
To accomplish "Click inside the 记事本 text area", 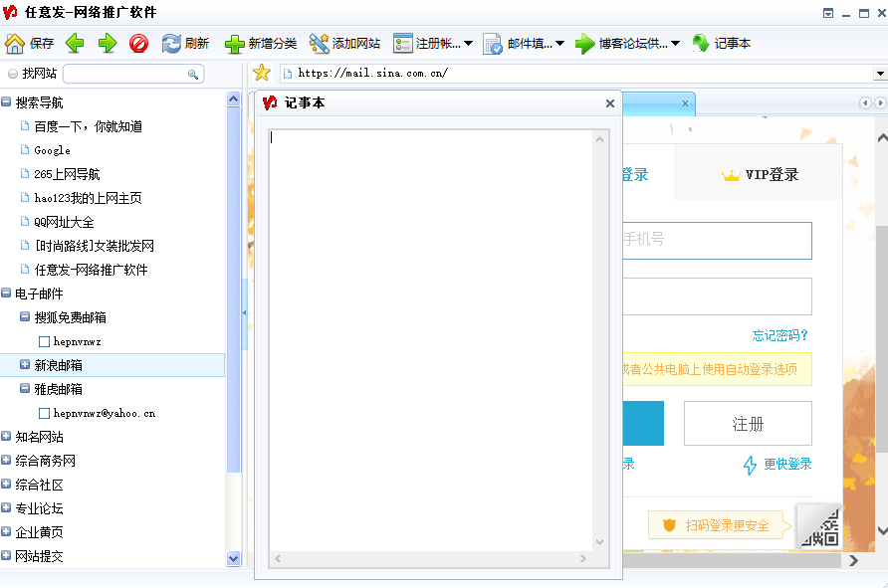I will click(x=431, y=339).
